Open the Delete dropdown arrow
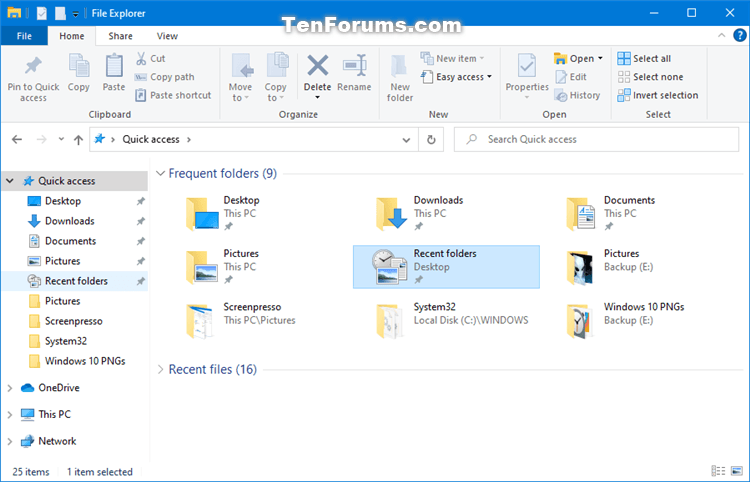Screen dimensions: 750x482 click(318, 98)
